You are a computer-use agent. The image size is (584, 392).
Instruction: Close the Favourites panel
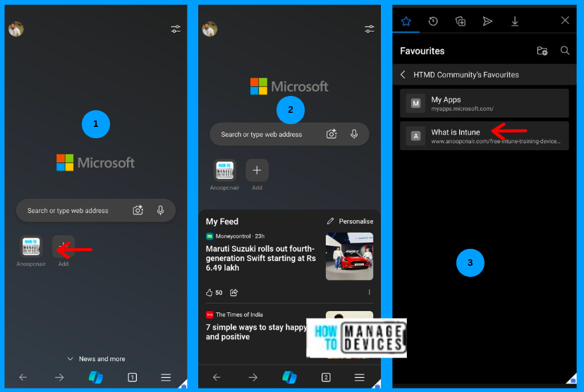point(565,20)
